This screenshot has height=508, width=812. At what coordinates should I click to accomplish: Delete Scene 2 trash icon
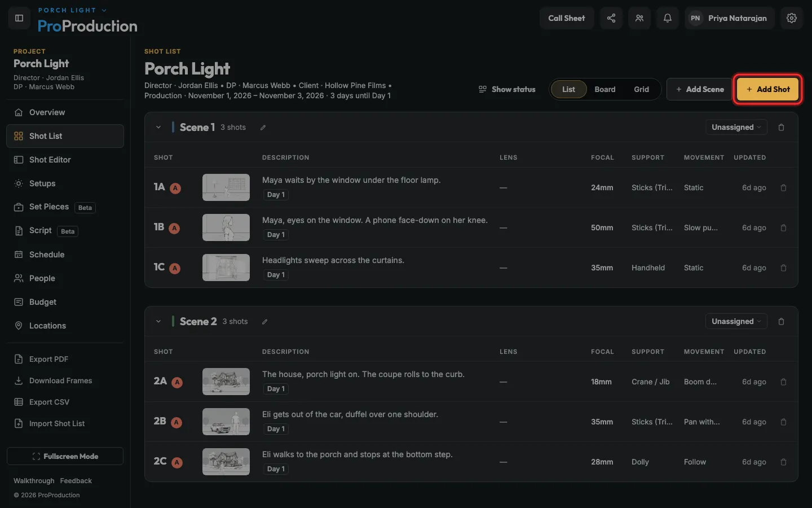782,322
